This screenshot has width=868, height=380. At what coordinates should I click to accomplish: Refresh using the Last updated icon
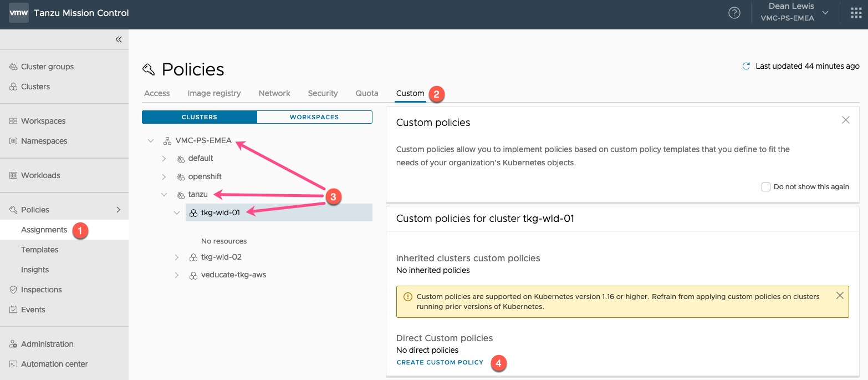746,66
